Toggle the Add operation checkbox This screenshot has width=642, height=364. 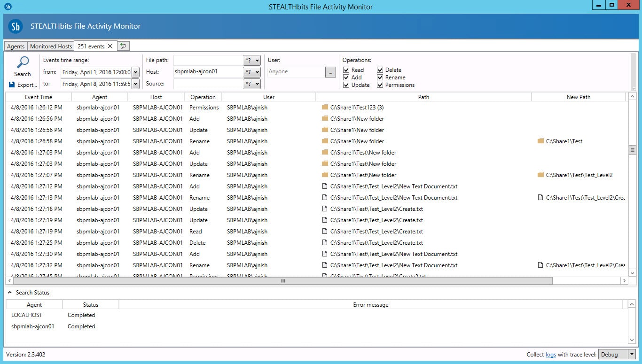point(346,77)
